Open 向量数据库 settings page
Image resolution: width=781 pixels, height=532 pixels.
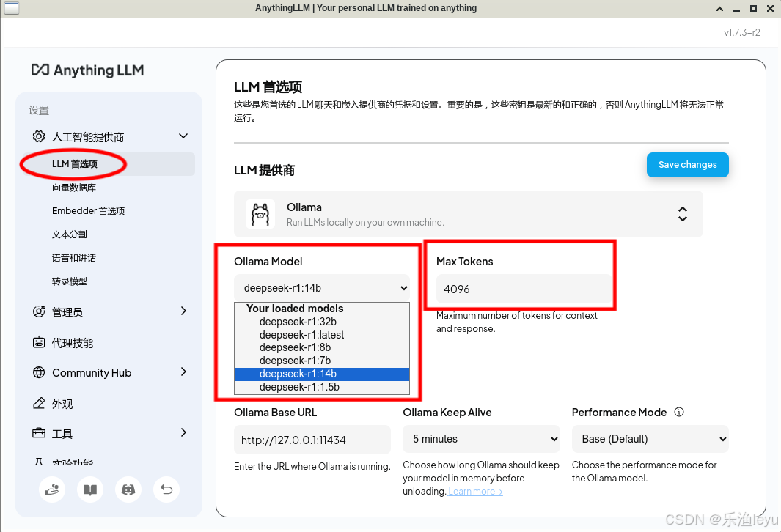[74, 188]
